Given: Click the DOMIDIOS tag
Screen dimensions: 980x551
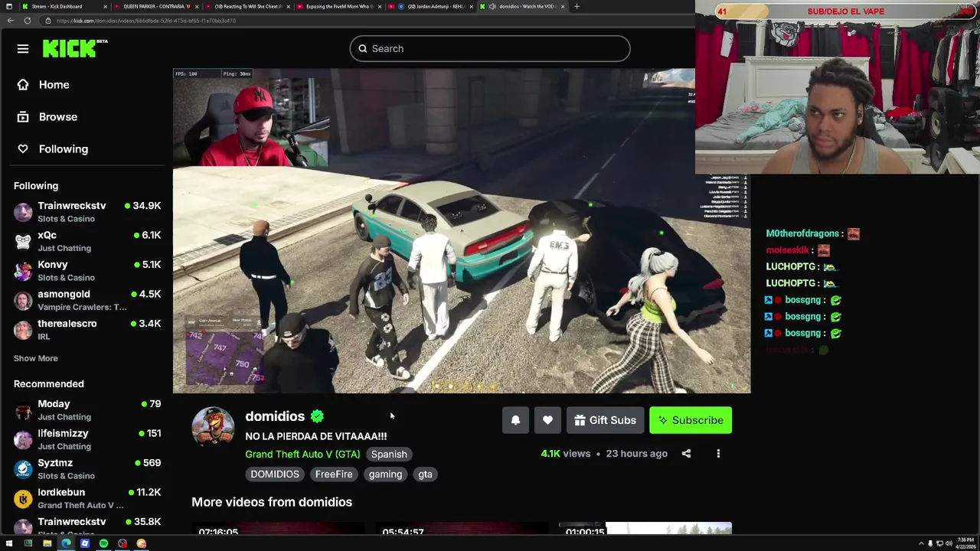Looking at the screenshot, I should tap(275, 474).
